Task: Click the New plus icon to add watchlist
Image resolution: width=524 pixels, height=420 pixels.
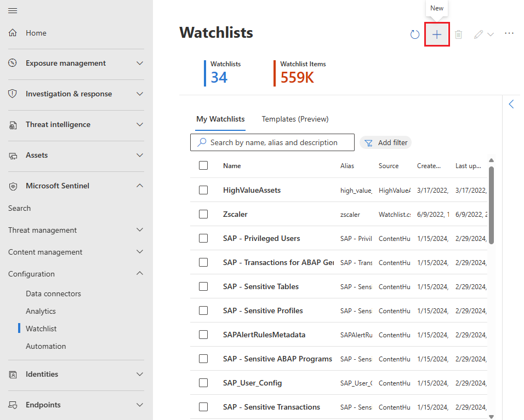Action: click(x=437, y=34)
